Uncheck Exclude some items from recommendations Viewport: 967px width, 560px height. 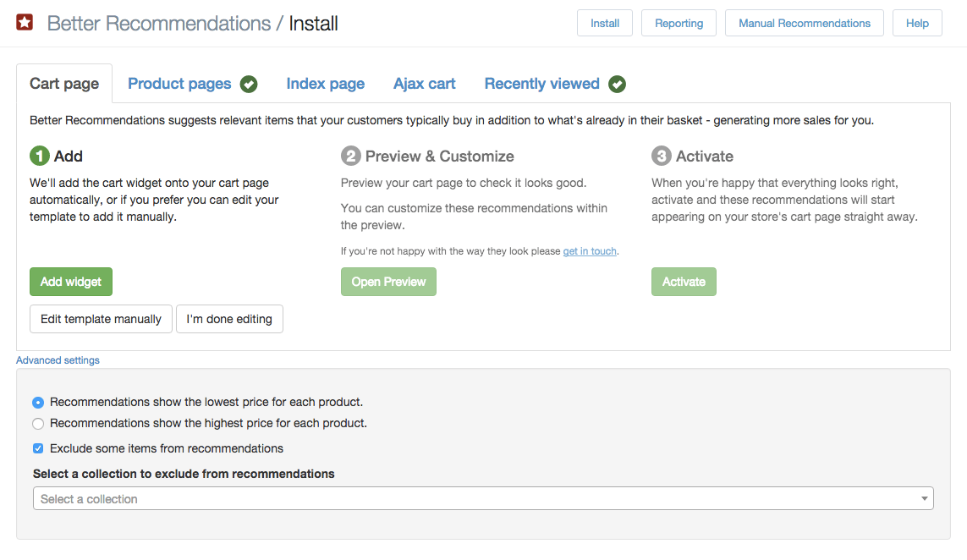(38, 448)
